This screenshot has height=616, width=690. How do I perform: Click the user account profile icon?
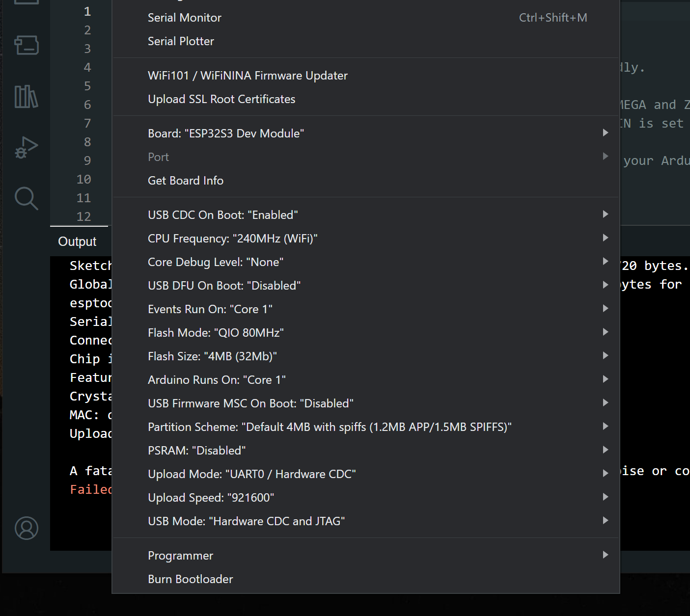(x=27, y=528)
